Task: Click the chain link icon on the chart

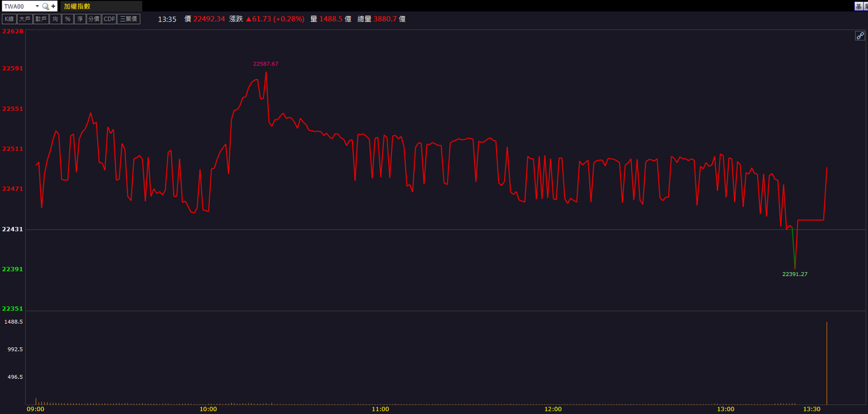Action: [x=860, y=36]
